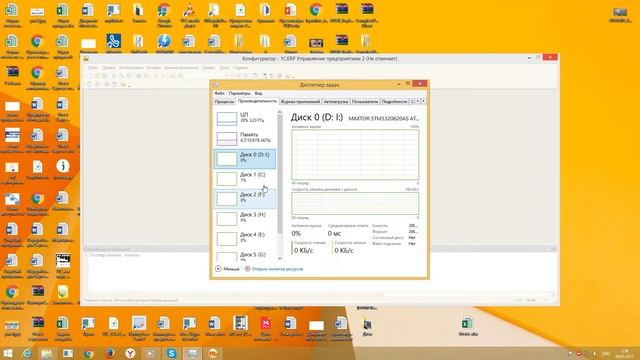Select Диск 3 (H:) in sidebar
The height and width of the screenshot is (360, 640).
pos(245,218)
